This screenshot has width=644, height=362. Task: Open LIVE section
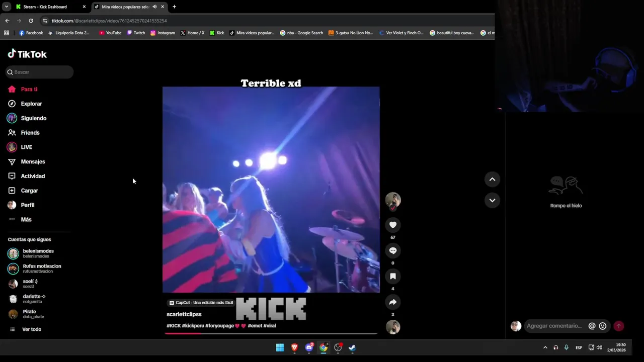[26, 147]
